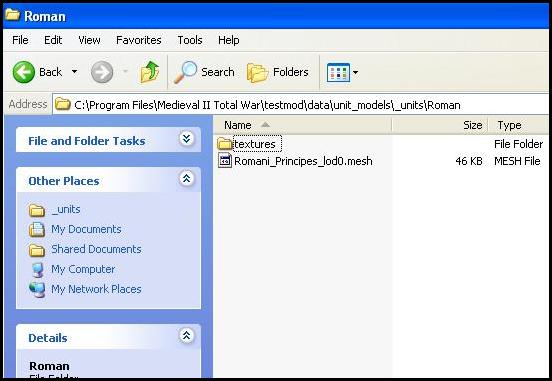Open the Tools menu
Image resolution: width=552 pixels, height=381 pixels.
(x=190, y=40)
